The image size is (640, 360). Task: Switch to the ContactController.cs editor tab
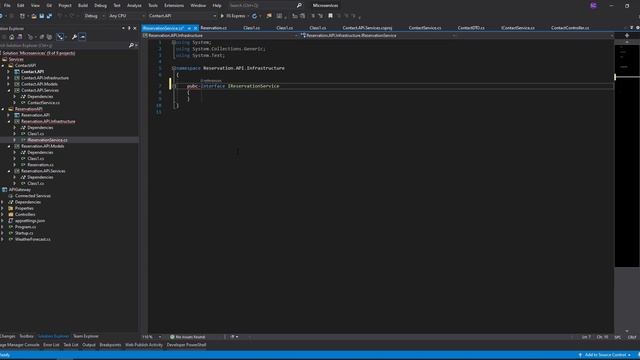point(570,28)
